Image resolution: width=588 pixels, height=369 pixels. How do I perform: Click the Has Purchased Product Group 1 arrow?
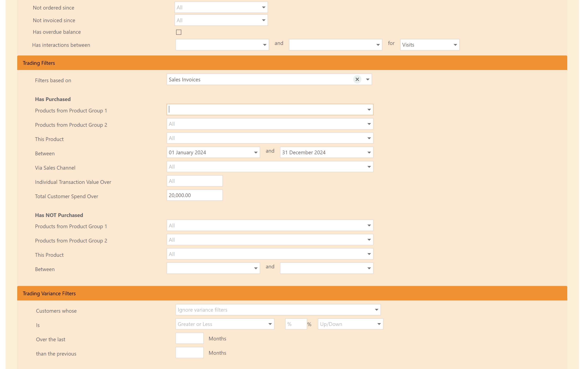coord(369,110)
